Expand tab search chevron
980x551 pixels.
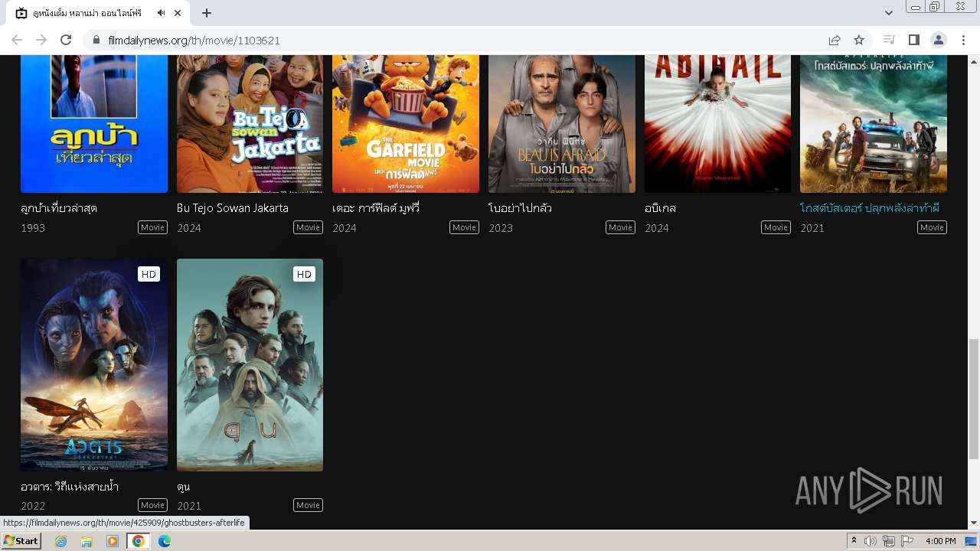888,13
